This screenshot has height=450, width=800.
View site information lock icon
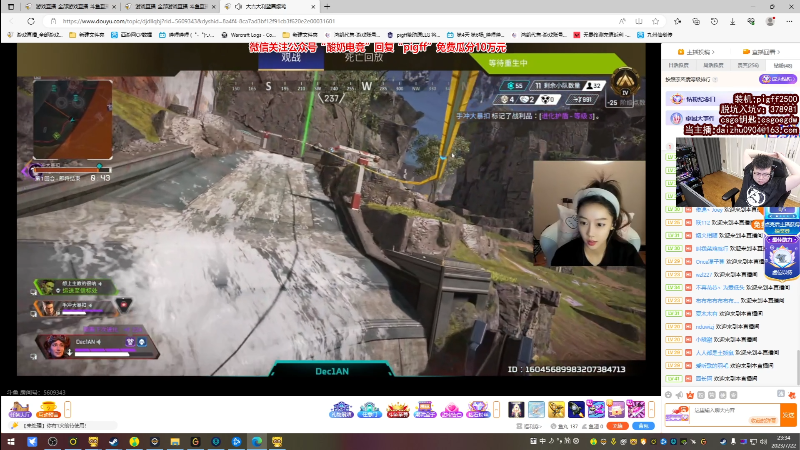[53, 21]
